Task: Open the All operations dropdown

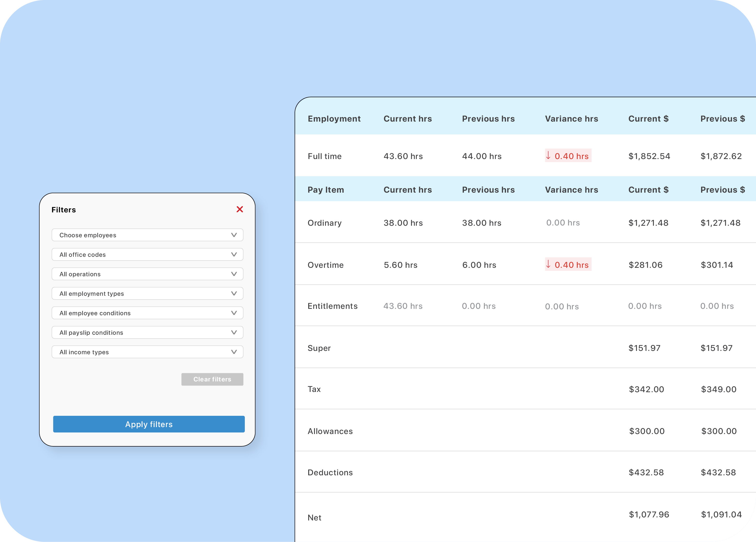Action: point(147,274)
